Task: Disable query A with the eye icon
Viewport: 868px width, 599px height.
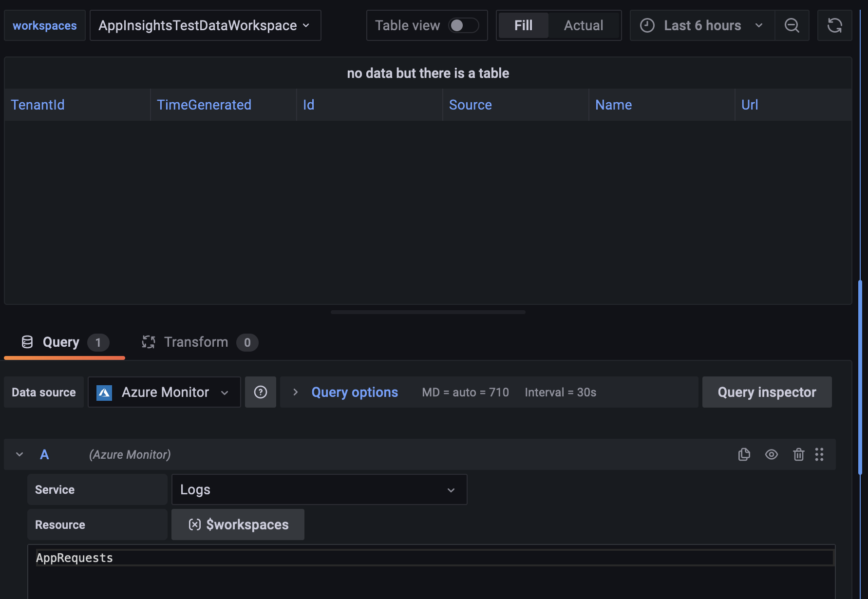Action: coord(771,454)
